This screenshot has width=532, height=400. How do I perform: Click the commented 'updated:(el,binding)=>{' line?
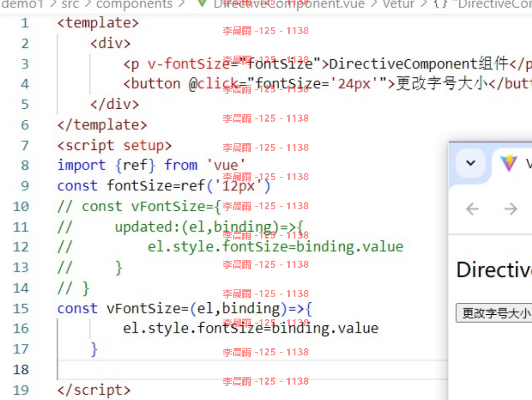(209, 227)
